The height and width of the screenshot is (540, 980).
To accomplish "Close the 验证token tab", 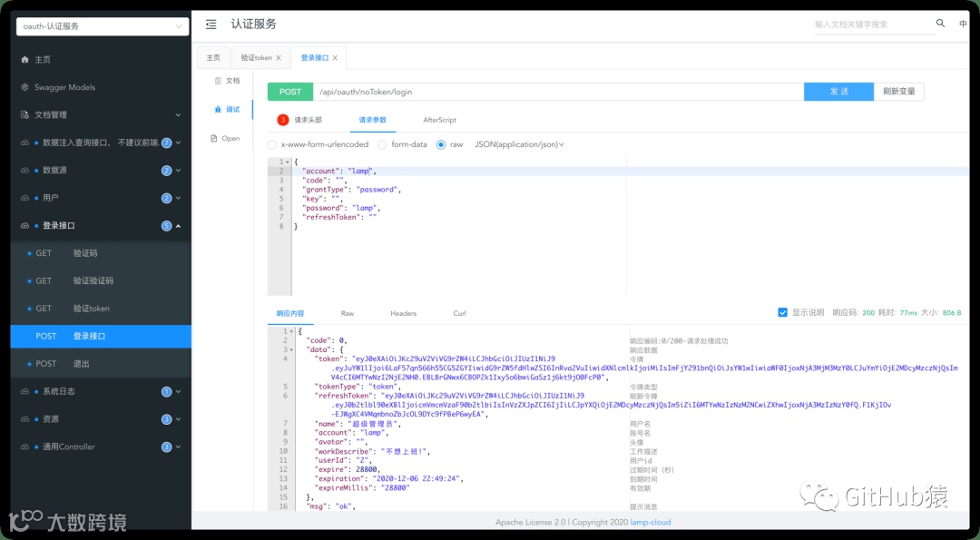I will (279, 57).
